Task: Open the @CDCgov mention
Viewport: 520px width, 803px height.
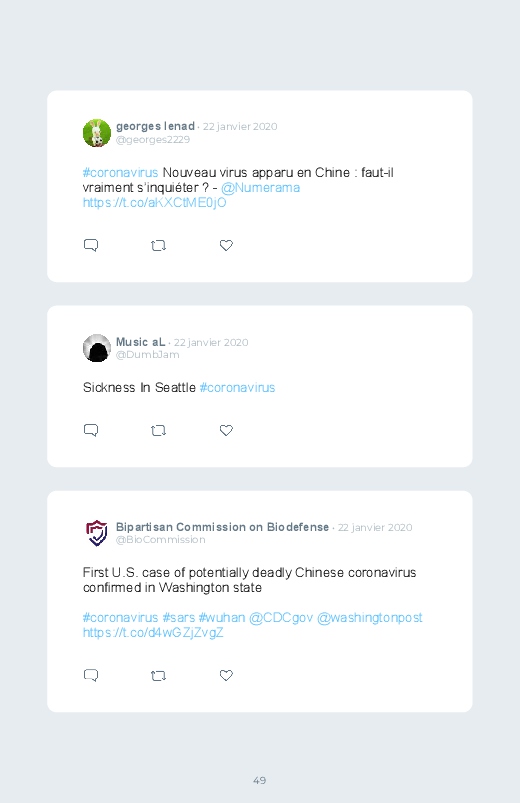Action: (x=281, y=618)
